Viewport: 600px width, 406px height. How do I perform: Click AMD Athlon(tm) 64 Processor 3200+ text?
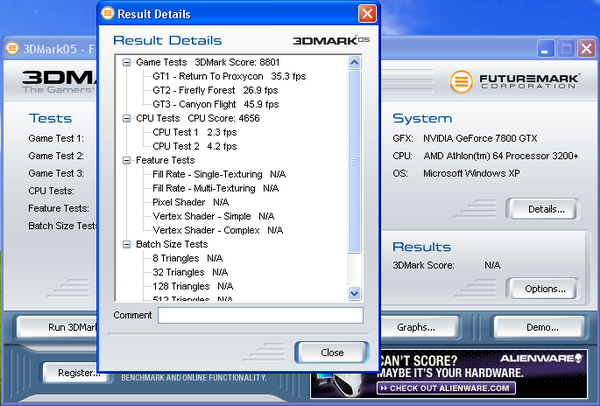click(x=501, y=156)
